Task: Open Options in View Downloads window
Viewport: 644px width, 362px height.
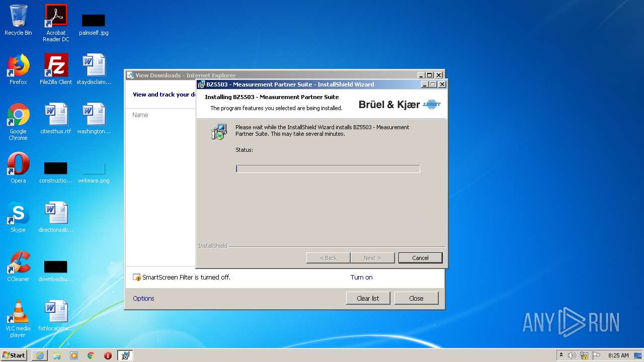Action: (x=143, y=298)
